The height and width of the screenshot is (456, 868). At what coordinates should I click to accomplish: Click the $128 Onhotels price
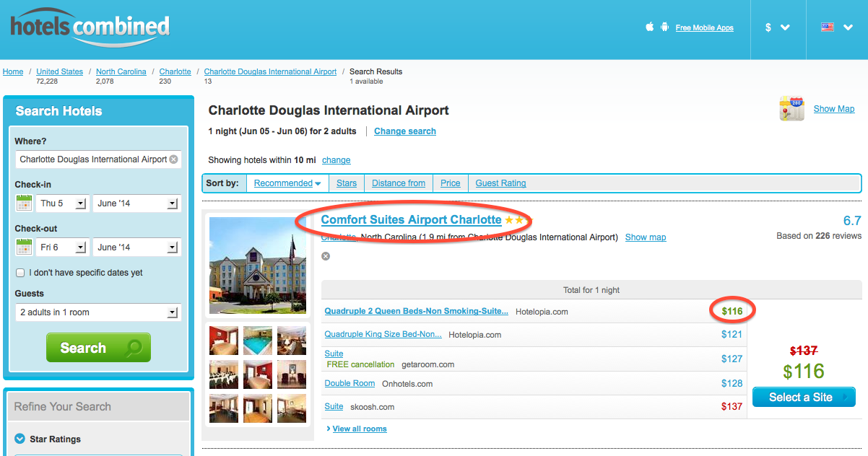click(x=732, y=383)
